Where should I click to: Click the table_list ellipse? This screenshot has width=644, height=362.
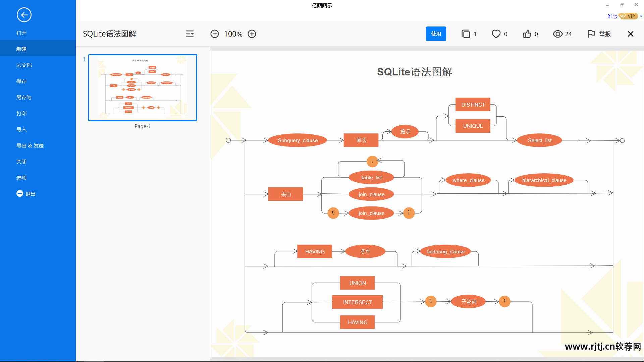[x=371, y=177]
